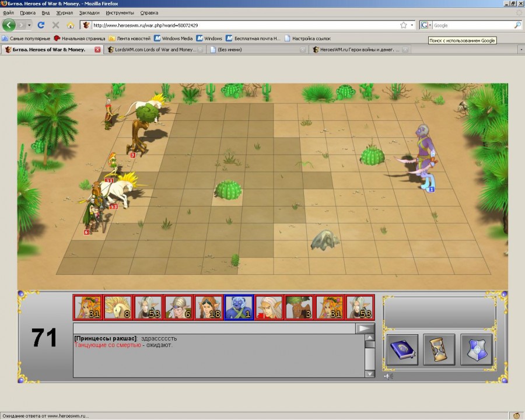Screen dimensions: 525x420
Task: Click the status bar icon at bottom right
Action: [x=517, y=416]
